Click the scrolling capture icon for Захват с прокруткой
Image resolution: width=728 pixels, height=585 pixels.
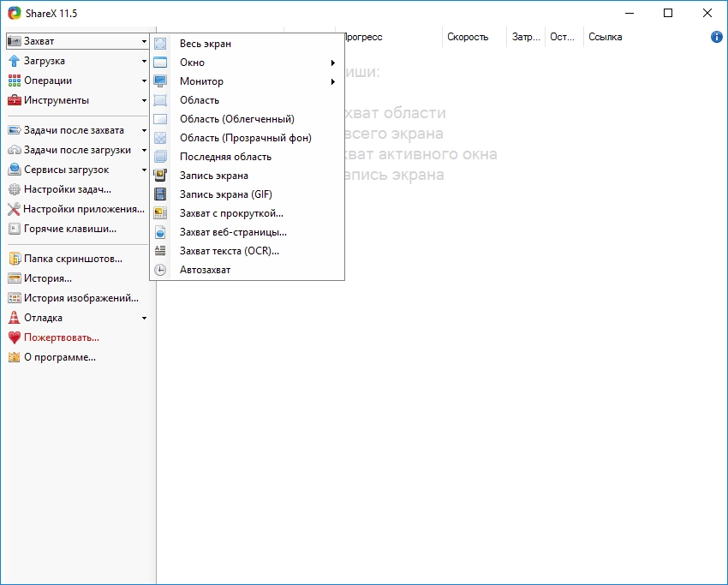[160, 213]
